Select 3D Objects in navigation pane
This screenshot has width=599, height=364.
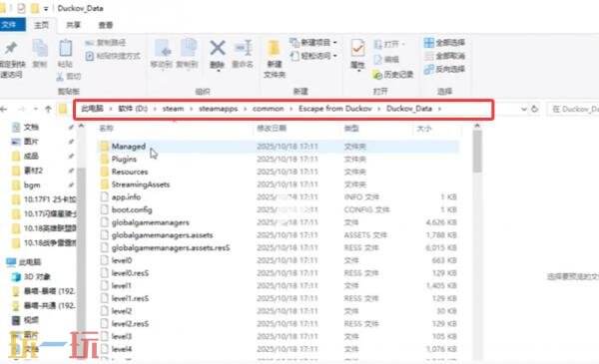31,276
